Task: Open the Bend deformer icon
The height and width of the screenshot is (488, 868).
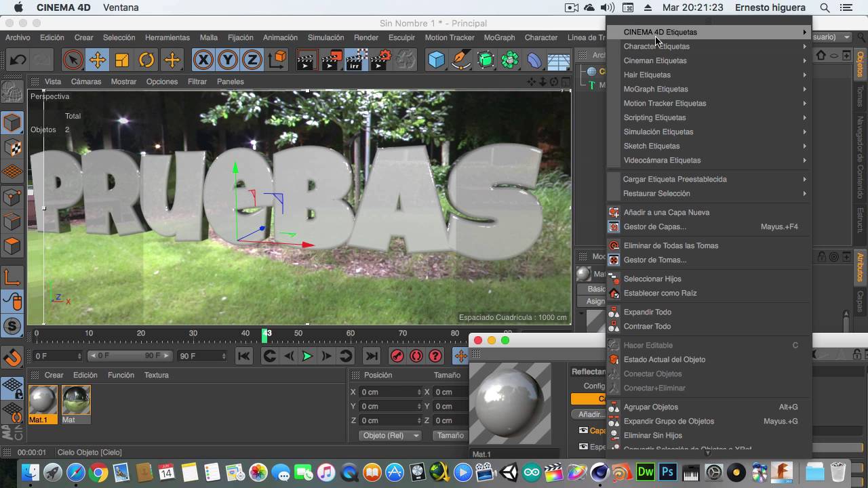Action: click(534, 60)
